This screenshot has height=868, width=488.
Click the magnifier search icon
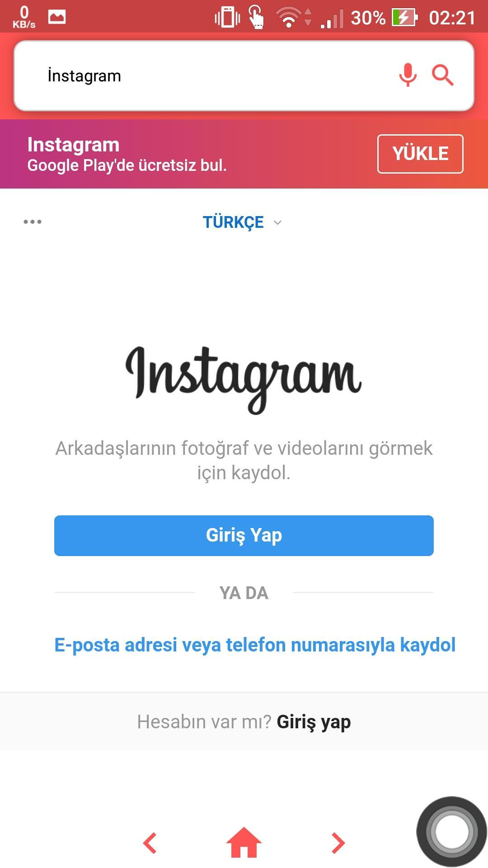click(443, 75)
